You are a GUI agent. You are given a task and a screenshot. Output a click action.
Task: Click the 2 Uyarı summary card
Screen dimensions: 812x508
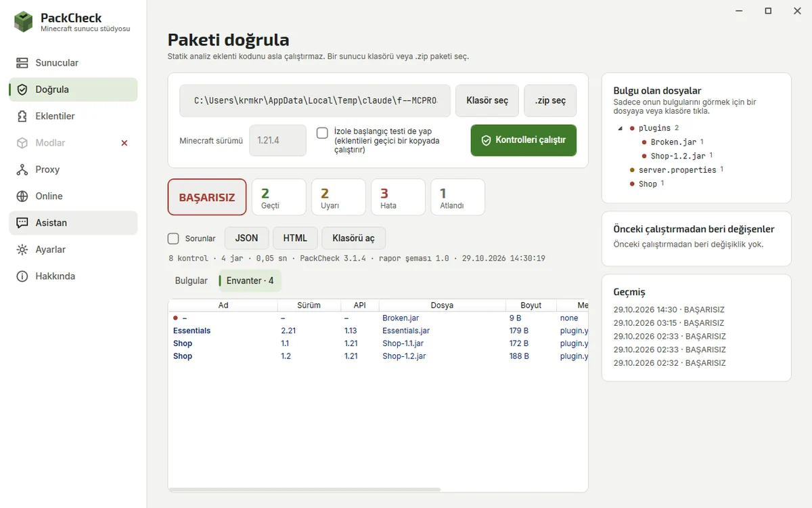click(x=338, y=198)
